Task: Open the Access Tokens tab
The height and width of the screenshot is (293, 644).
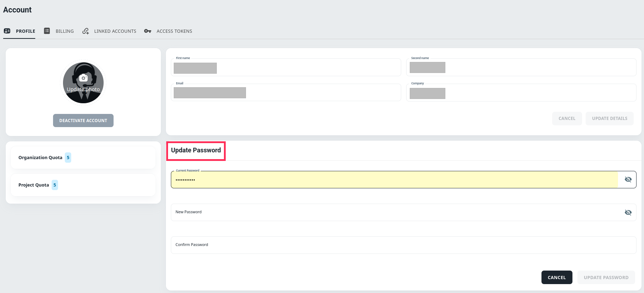Action: tap(168, 31)
